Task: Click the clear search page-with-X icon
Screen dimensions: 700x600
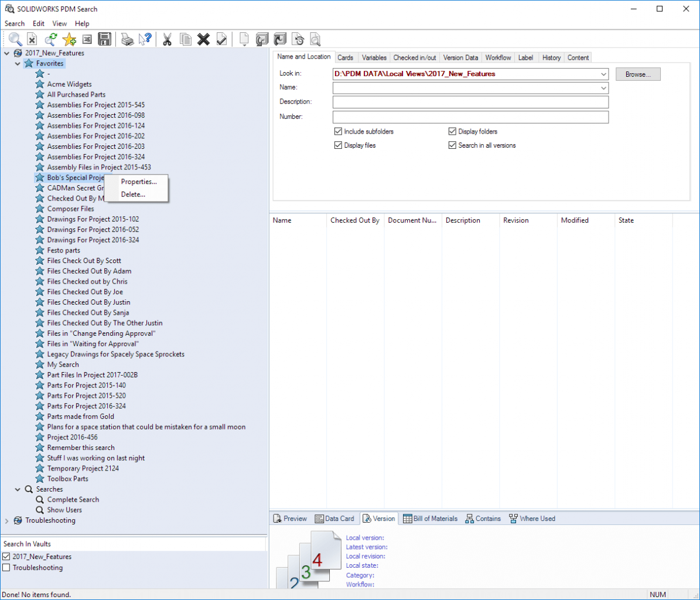Action: 32,39
